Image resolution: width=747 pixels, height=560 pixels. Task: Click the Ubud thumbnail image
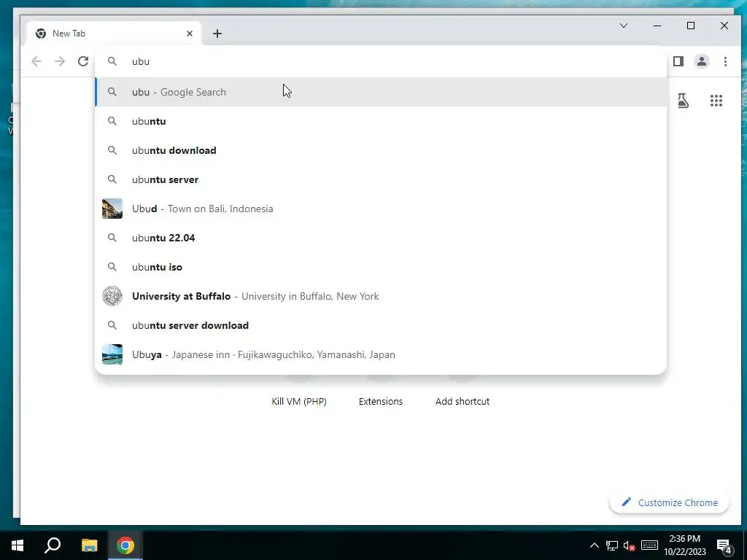[112, 209]
